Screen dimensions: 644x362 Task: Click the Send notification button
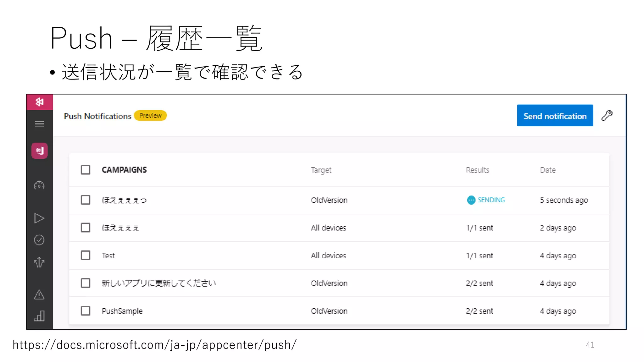point(555,115)
